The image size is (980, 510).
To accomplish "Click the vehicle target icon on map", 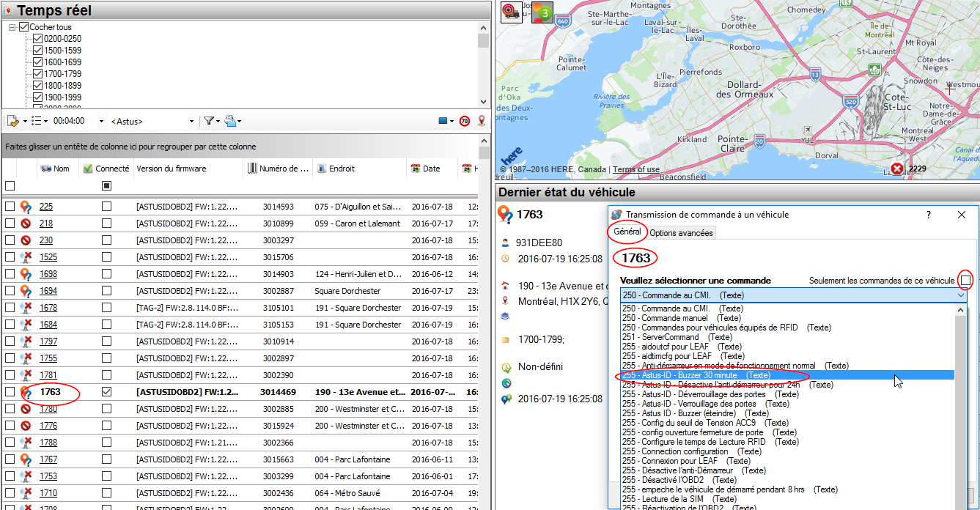I will coord(511,12).
